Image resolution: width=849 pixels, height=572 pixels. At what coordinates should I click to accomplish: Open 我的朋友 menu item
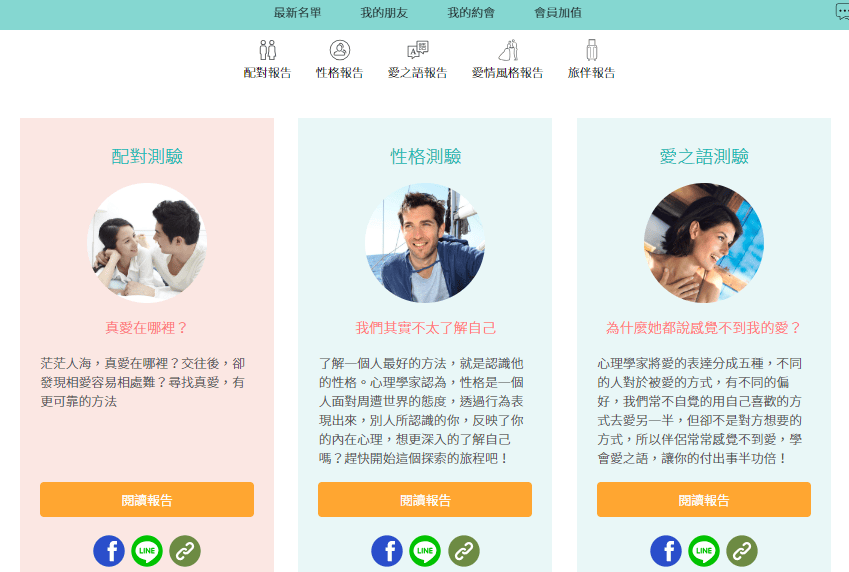click(384, 12)
